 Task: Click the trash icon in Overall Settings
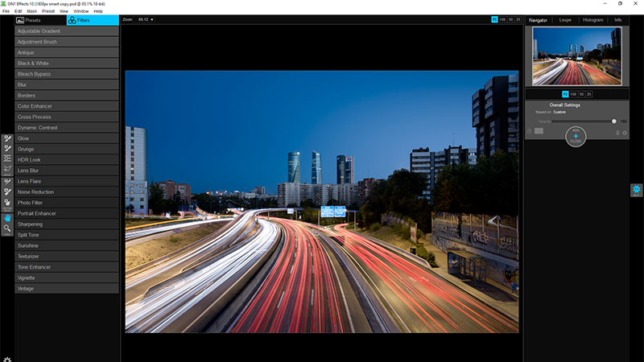point(617,132)
